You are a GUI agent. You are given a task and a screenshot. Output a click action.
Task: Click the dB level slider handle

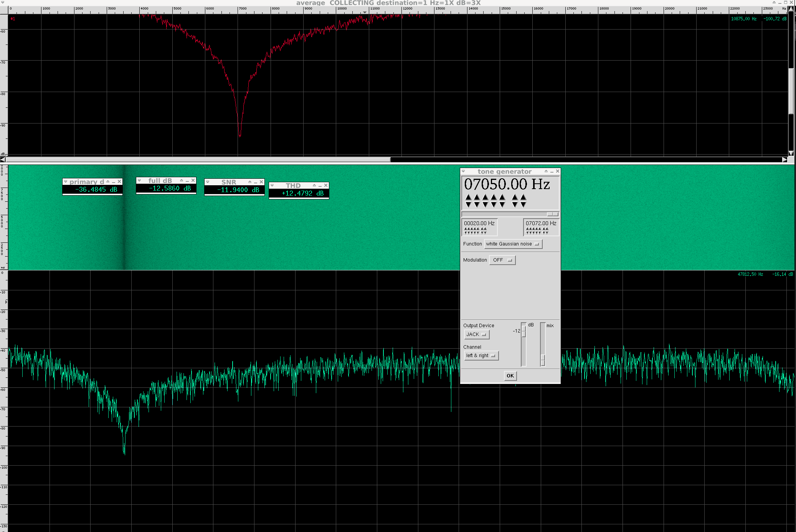[524, 331]
